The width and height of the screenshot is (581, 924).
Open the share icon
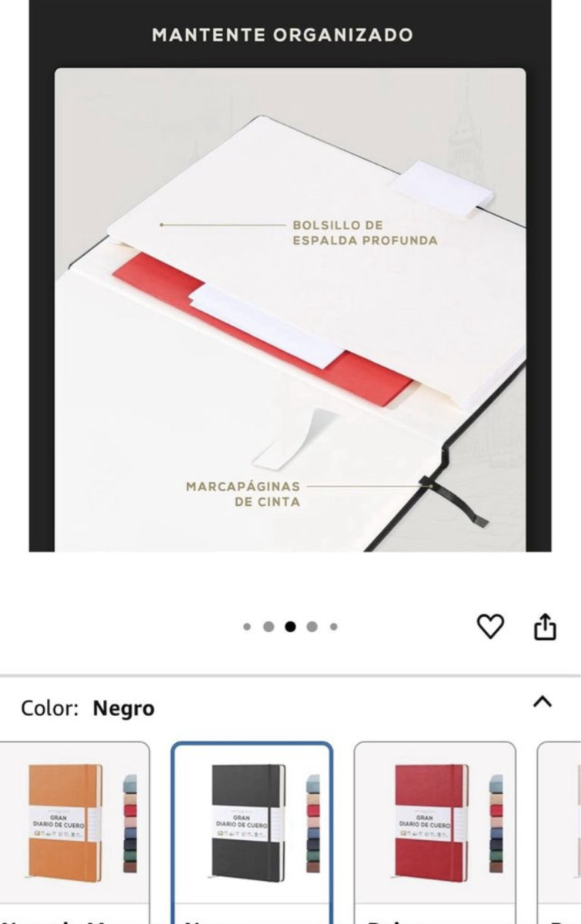tap(545, 626)
